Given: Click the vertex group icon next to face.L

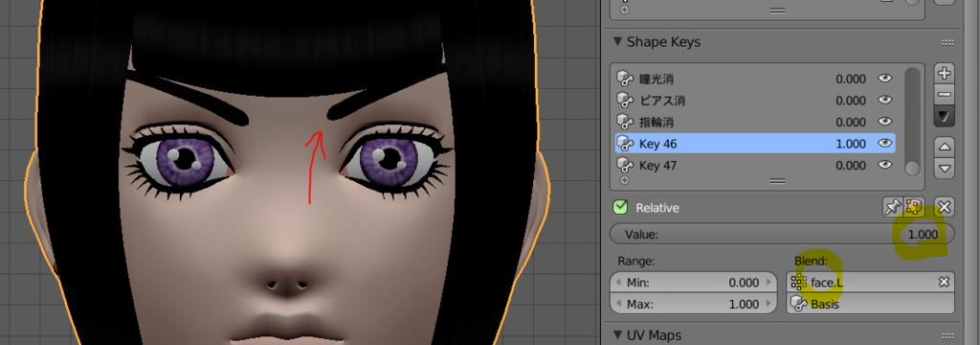Looking at the screenshot, I should (798, 283).
